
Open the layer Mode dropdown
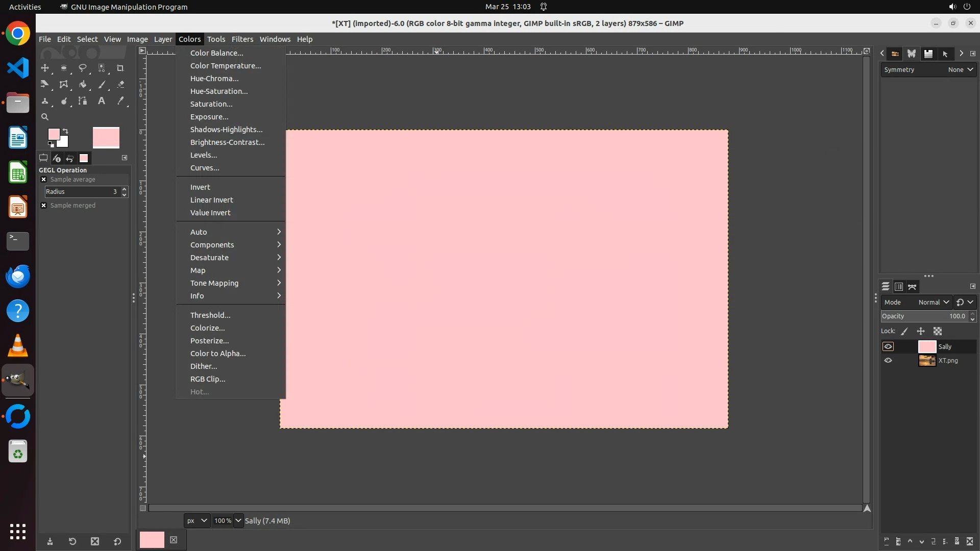point(933,302)
